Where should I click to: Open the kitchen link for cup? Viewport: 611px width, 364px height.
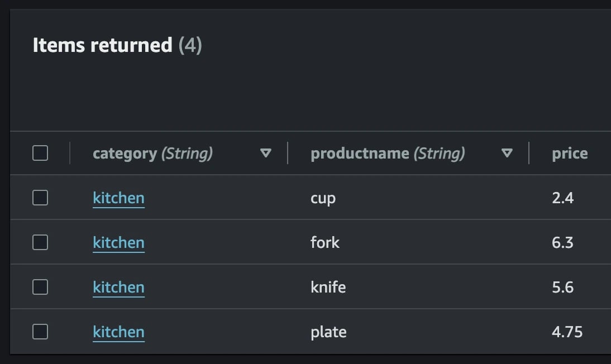[x=118, y=198]
